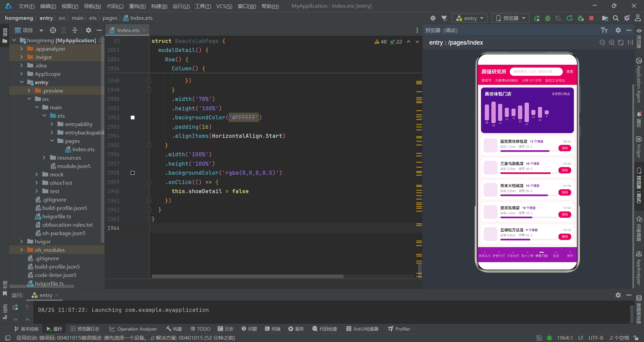
Task: Expand the resources folder
Action: (x=44, y=158)
